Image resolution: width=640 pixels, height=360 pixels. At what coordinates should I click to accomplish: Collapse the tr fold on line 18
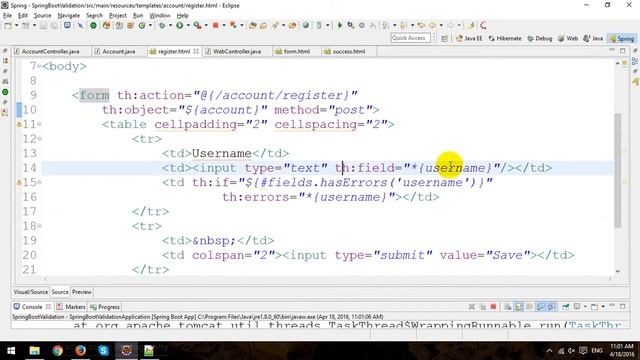click(x=39, y=225)
